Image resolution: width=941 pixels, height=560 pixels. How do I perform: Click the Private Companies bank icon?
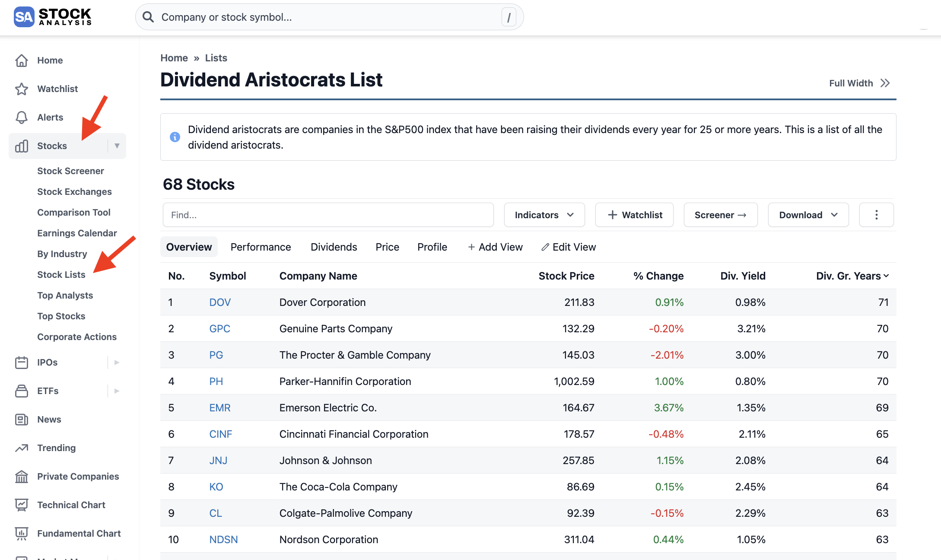(x=22, y=477)
